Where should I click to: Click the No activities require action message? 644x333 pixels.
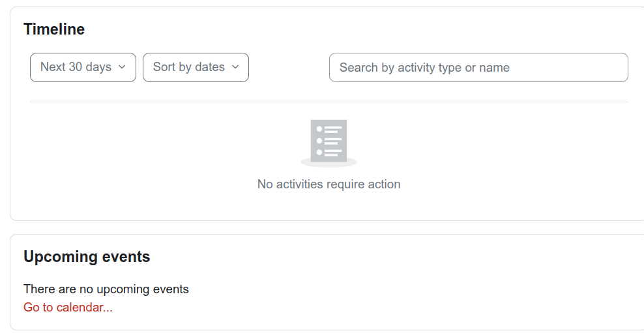coord(329,184)
